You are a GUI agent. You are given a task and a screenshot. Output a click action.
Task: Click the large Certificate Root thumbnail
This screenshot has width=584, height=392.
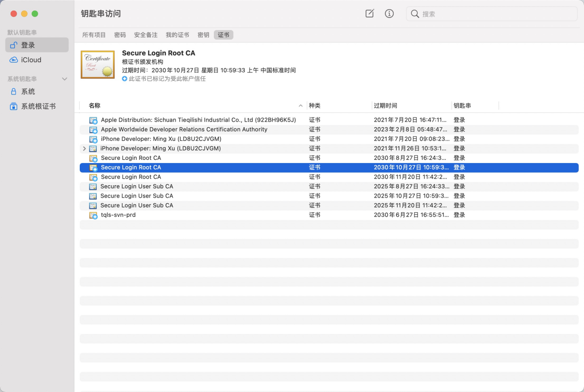[x=98, y=64]
